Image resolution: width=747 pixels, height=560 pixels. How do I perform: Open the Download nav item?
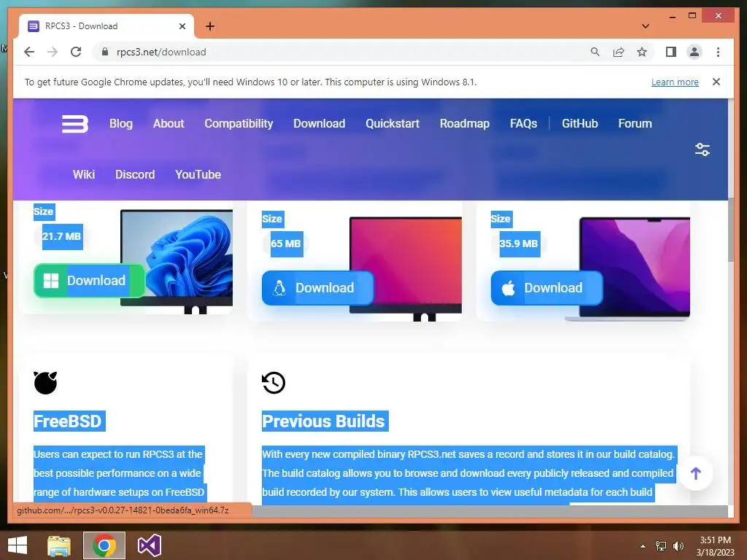320,124
